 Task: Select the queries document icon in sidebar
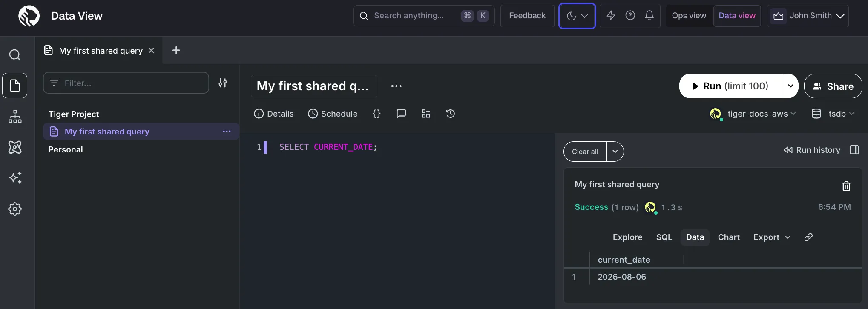15,86
